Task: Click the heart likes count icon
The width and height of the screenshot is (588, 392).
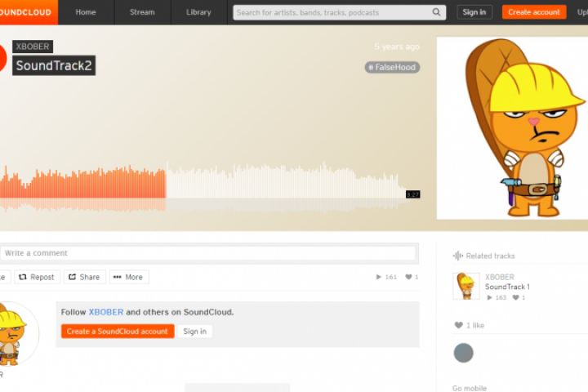Action: (408, 277)
